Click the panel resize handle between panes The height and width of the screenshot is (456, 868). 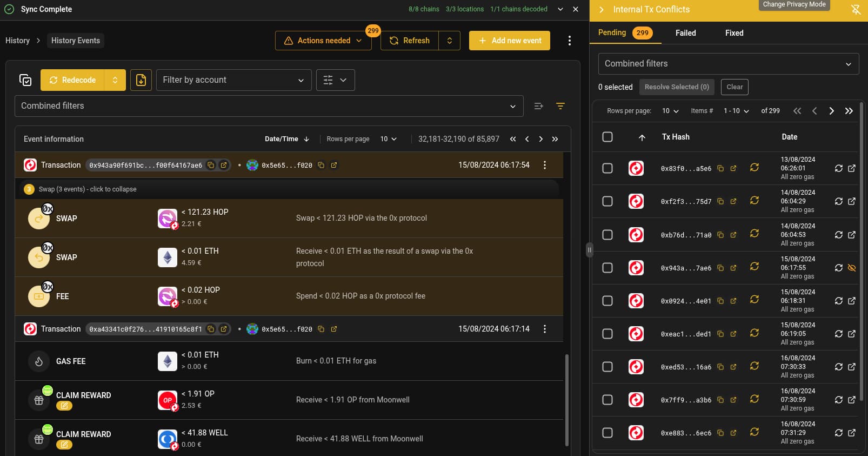pyautogui.click(x=589, y=249)
